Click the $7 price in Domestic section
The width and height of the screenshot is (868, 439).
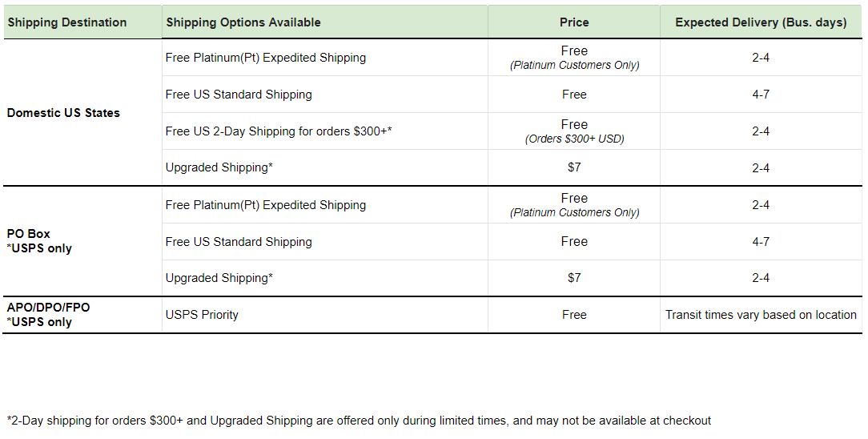click(x=574, y=167)
